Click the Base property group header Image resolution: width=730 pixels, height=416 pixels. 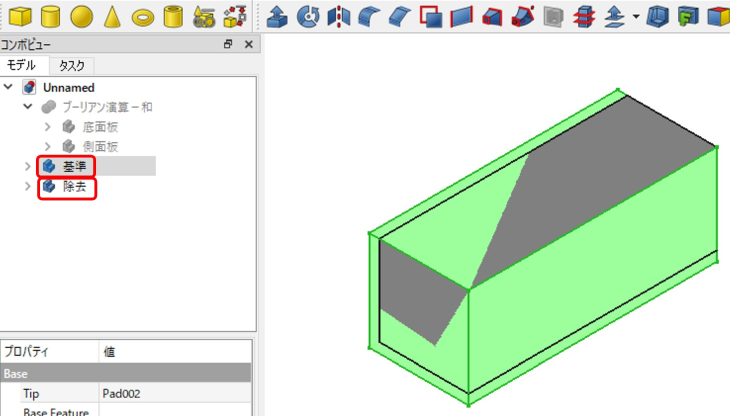pos(126,374)
